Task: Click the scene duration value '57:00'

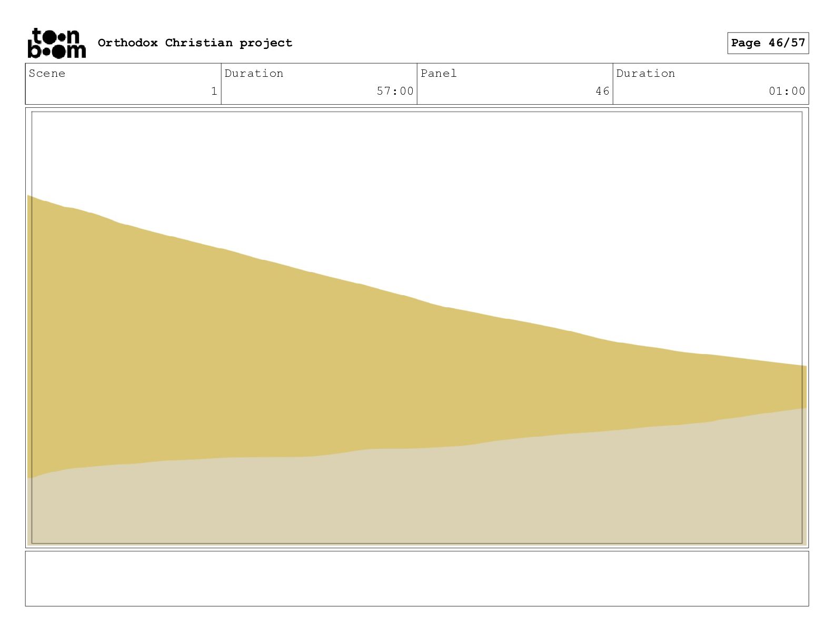Action: coord(395,91)
